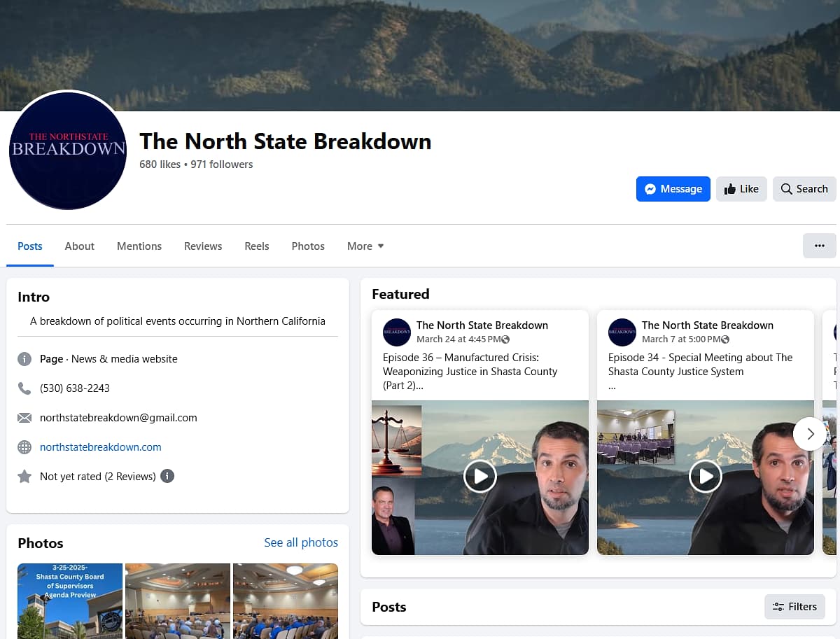This screenshot has width=840, height=639.
Task: Open the Reviews tab
Action: [203, 246]
